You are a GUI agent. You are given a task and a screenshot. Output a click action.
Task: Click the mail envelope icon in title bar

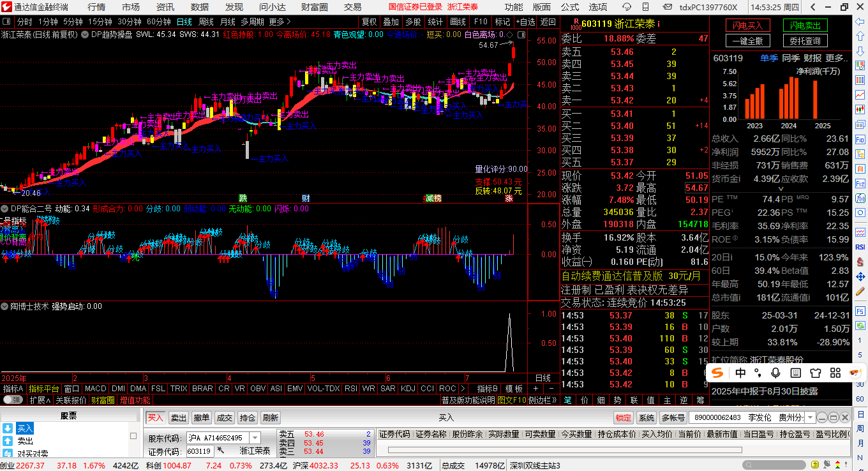click(668, 7)
